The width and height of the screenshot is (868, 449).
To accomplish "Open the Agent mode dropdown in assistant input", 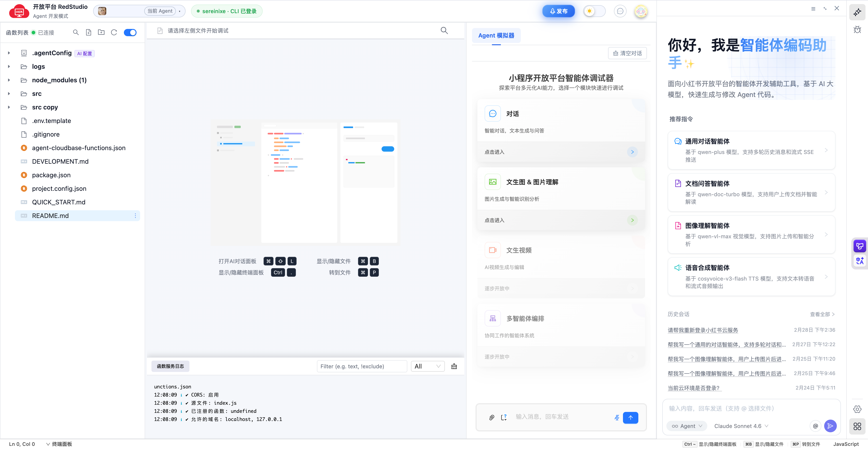I will pos(686,426).
